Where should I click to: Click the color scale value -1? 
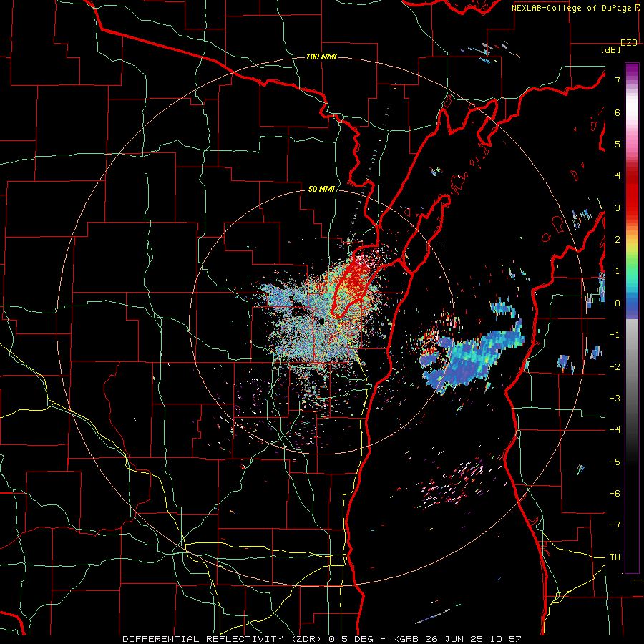(x=615, y=335)
